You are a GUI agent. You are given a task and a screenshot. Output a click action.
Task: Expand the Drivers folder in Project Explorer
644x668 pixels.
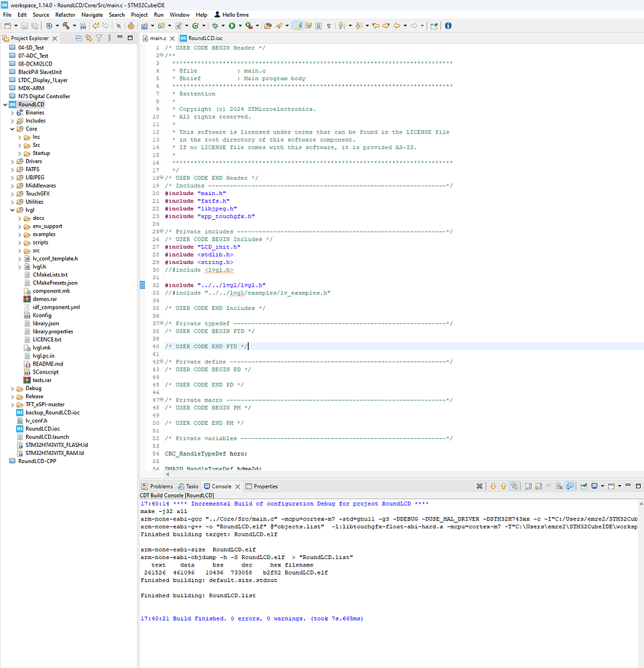pos(12,161)
